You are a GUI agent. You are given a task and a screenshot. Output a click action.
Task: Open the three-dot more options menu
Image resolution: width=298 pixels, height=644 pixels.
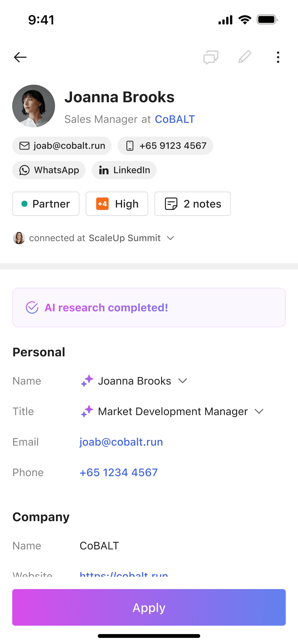click(278, 57)
